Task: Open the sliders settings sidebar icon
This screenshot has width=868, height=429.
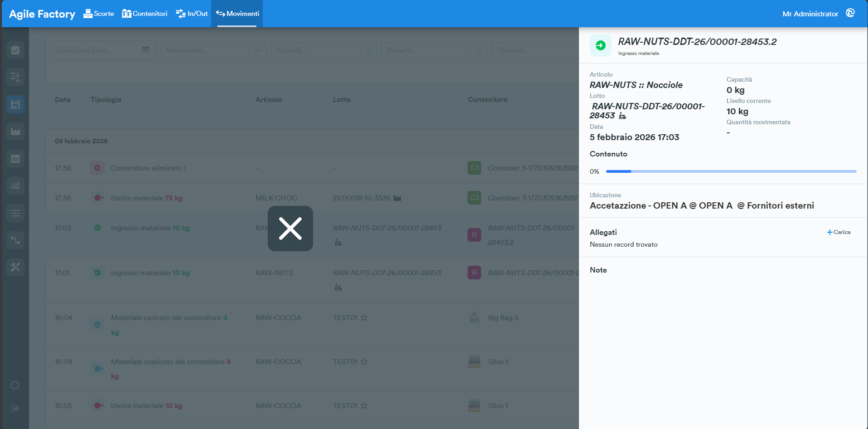Action: pyautogui.click(x=15, y=77)
